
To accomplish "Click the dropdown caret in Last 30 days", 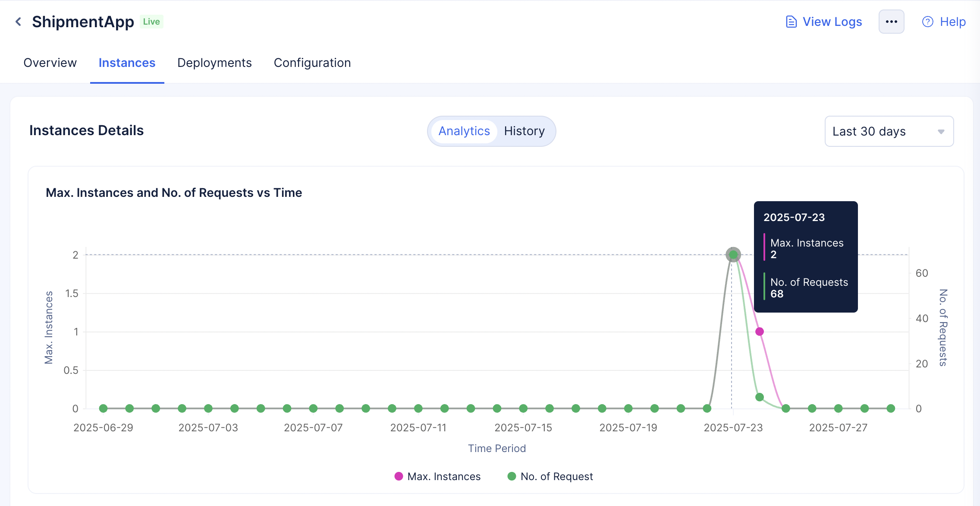I will coord(941,132).
